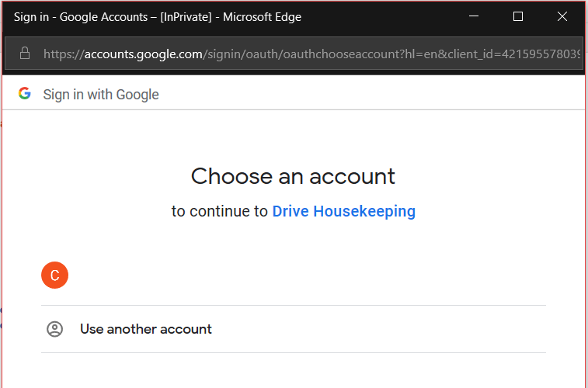588x388 pixels.
Task: Minimize the Microsoft Edge sign-in window
Action: click(474, 16)
